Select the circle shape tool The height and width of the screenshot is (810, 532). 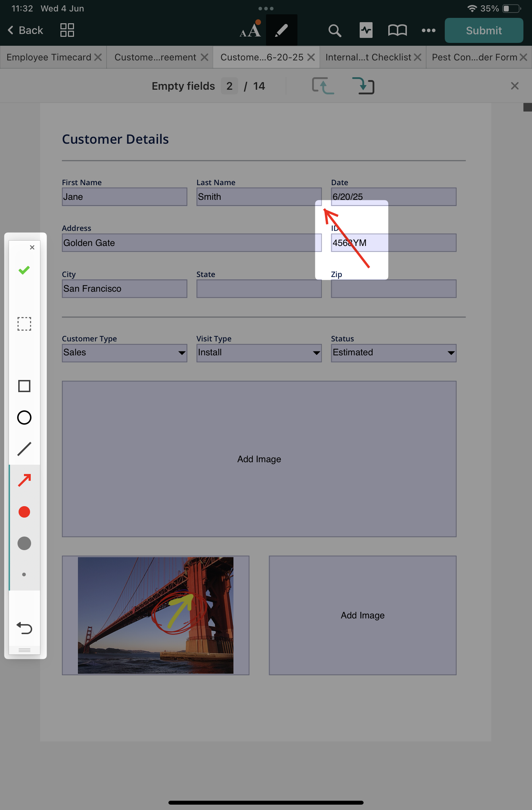pos(24,418)
